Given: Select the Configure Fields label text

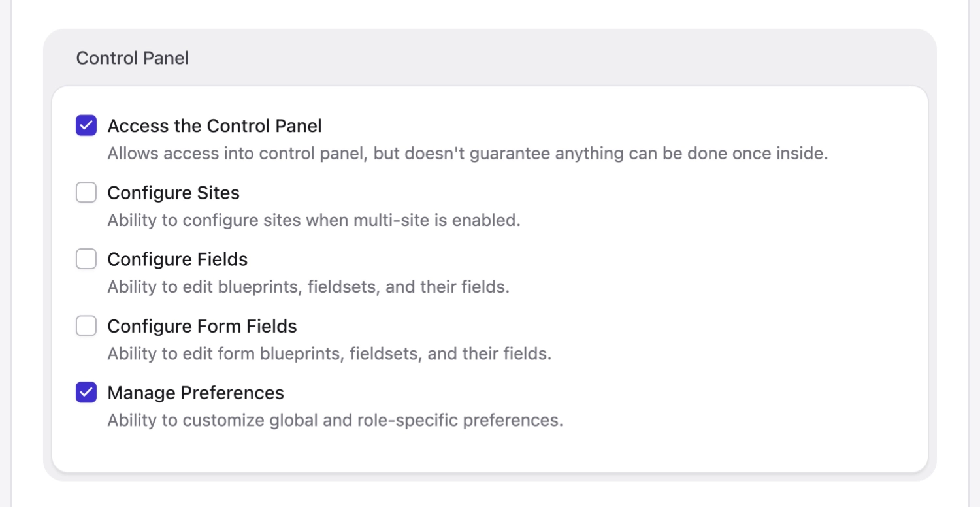Looking at the screenshot, I should click(177, 259).
